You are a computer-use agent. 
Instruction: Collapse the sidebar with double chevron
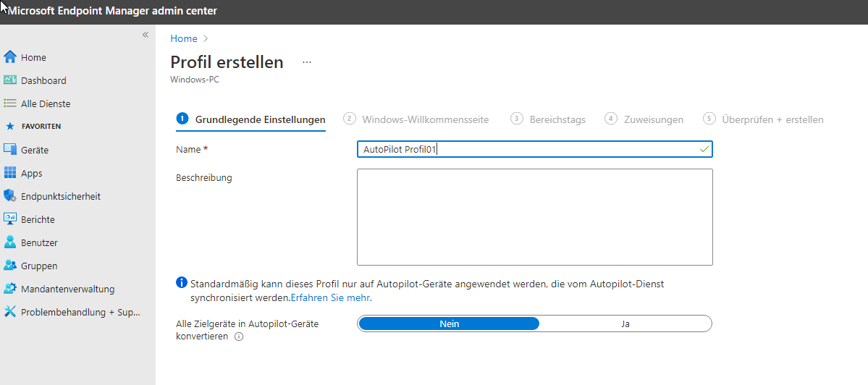tap(146, 35)
